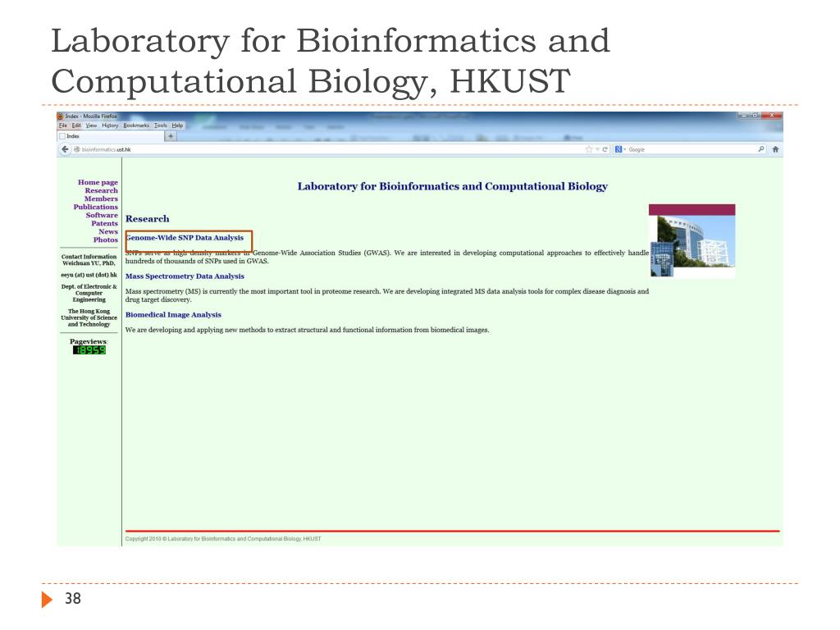This screenshot has width=840, height=630.
Task: Go to the Firefox home page icon
Action: 775,149
